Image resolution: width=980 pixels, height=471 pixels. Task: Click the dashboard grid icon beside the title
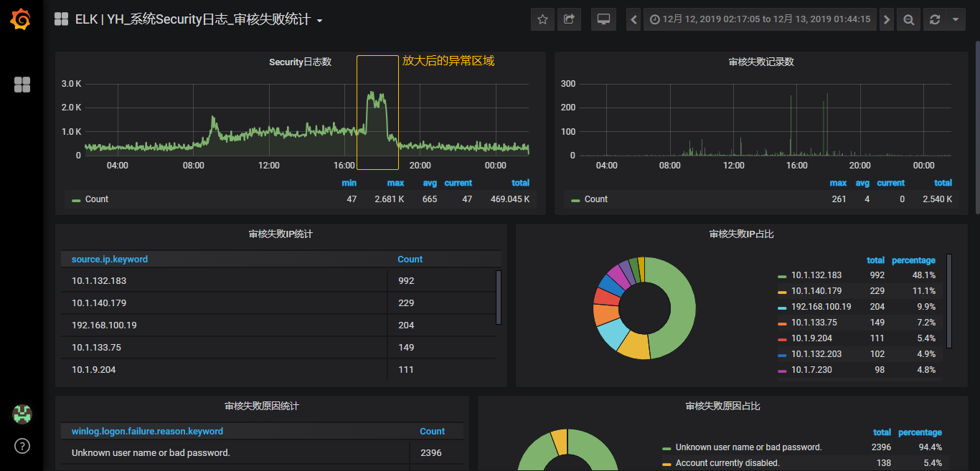point(62,19)
